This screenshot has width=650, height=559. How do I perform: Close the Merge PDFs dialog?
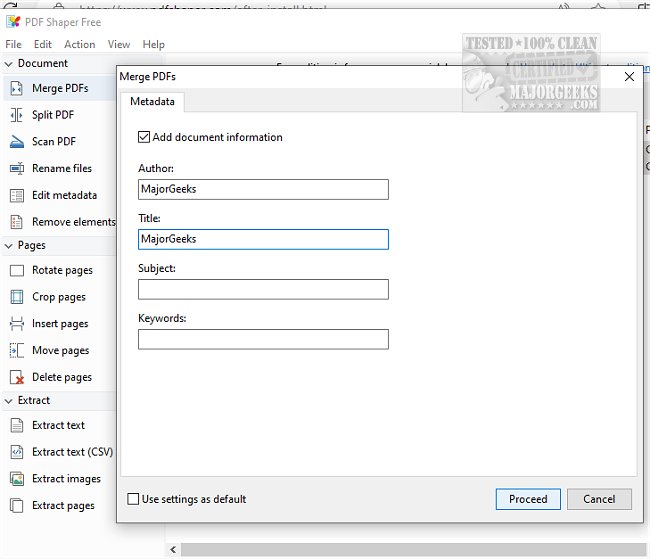click(629, 77)
